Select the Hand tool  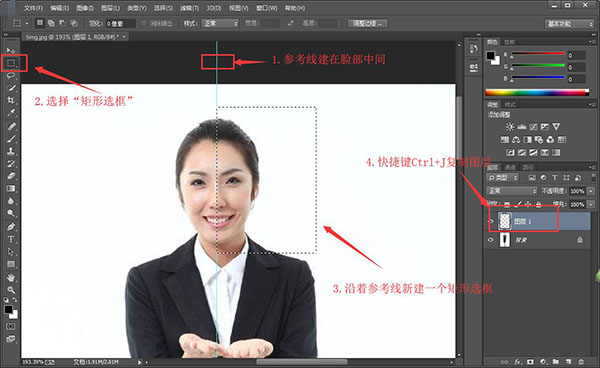coord(11,277)
